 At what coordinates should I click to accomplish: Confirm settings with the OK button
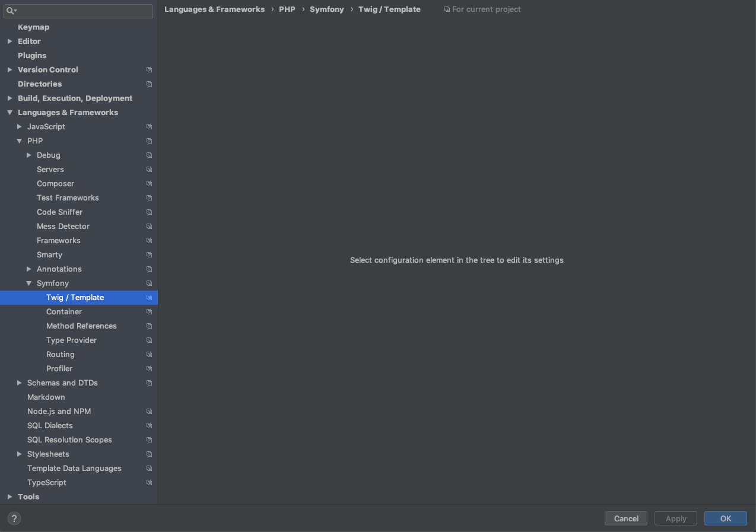click(x=726, y=518)
